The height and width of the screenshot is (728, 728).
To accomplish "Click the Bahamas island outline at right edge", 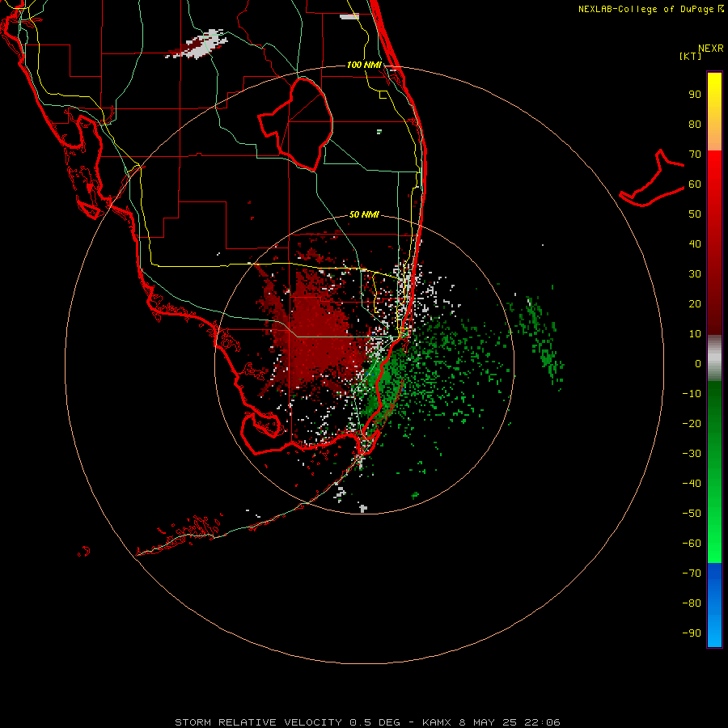I will coord(652,179).
